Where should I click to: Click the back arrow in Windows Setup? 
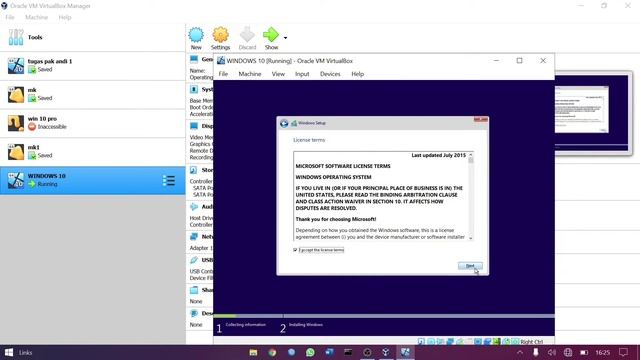(284, 123)
